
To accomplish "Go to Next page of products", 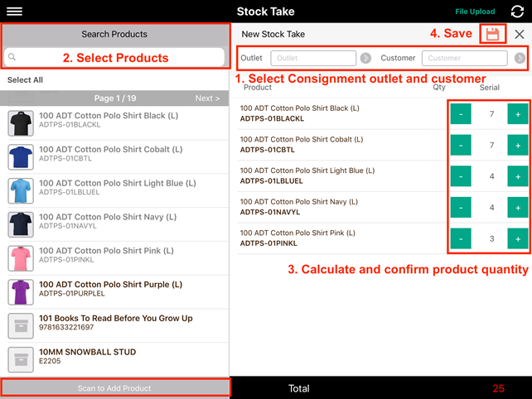I will point(207,99).
